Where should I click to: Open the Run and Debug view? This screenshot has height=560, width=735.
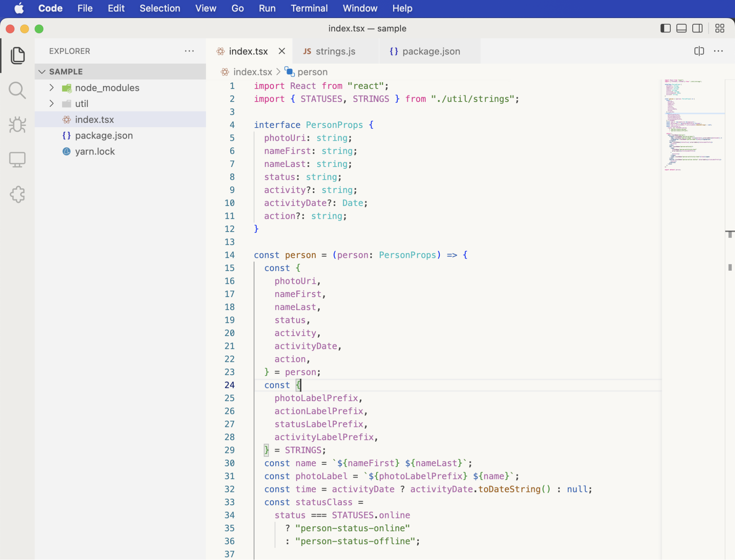click(18, 125)
